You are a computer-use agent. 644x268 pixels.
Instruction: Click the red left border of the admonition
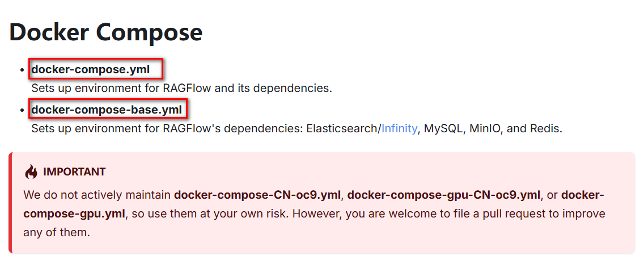10,203
